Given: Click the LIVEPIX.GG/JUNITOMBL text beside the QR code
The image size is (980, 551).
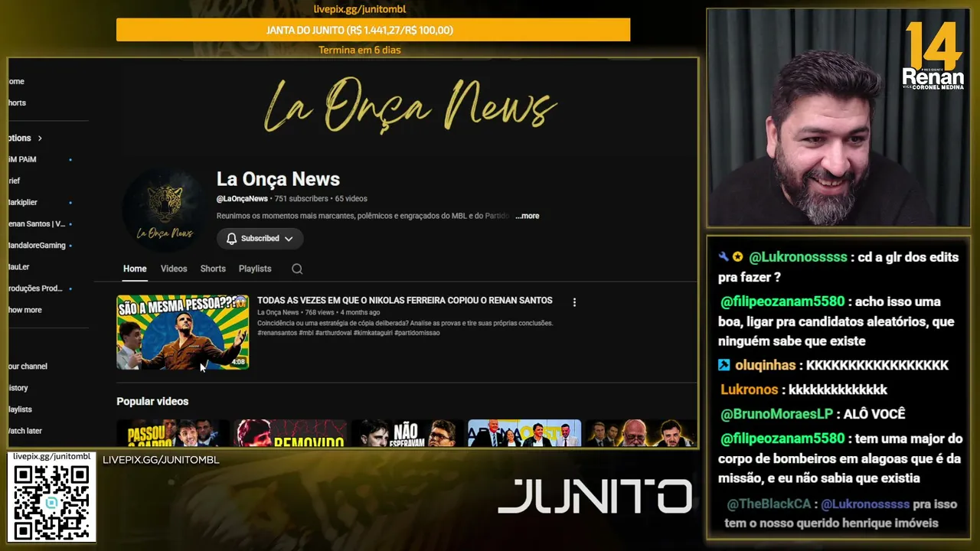Looking at the screenshot, I should click(x=161, y=460).
